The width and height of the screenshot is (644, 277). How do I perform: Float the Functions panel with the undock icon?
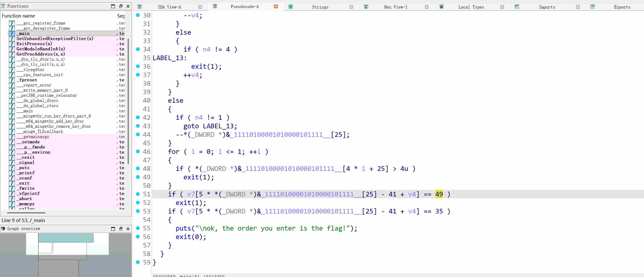coord(121,6)
